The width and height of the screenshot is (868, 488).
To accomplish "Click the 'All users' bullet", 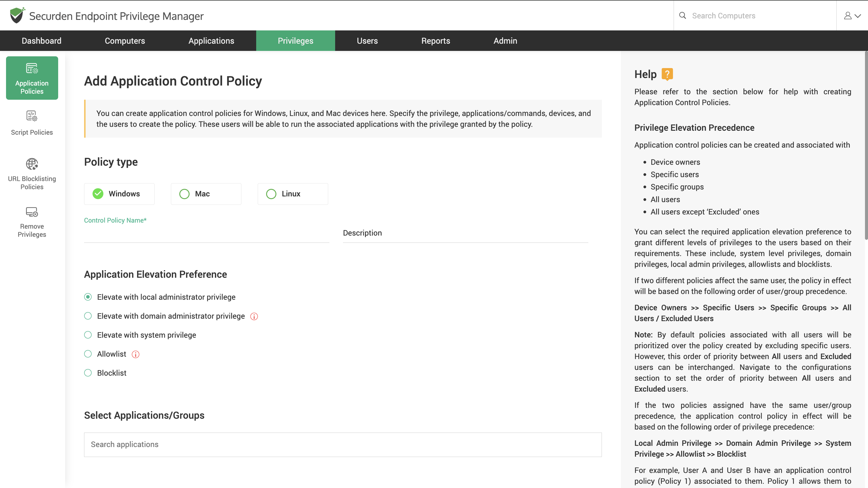I will (665, 199).
